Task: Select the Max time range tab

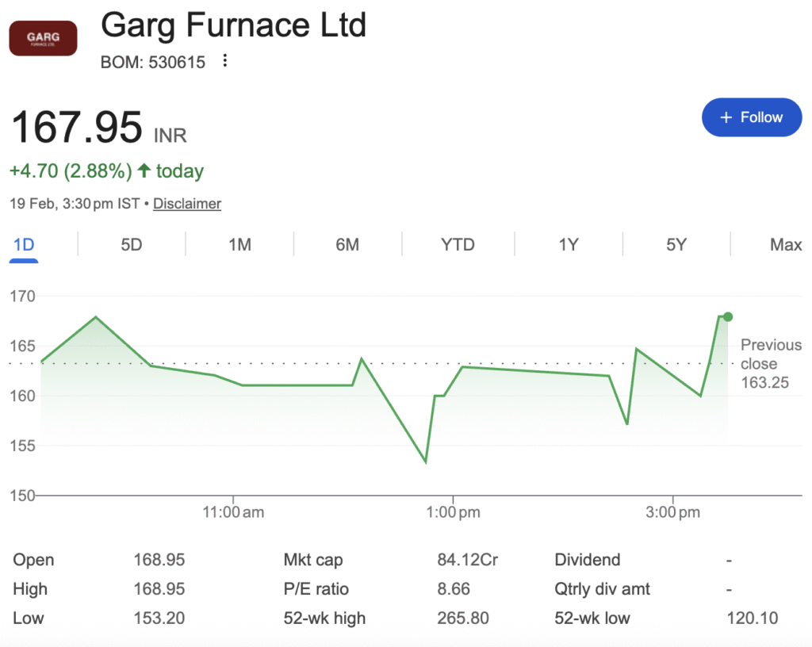Action: tap(785, 244)
